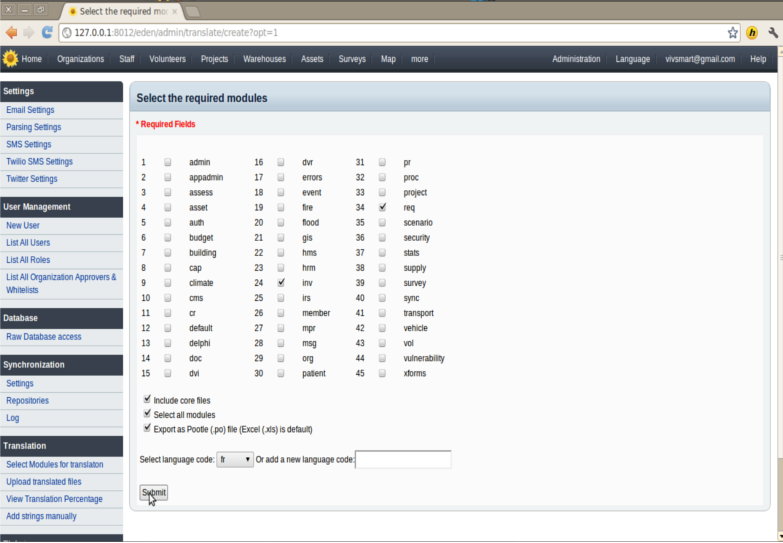This screenshot has width=783, height=543.
Task: Open 'Upload translated files' sidebar link
Action: tap(44, 482)
